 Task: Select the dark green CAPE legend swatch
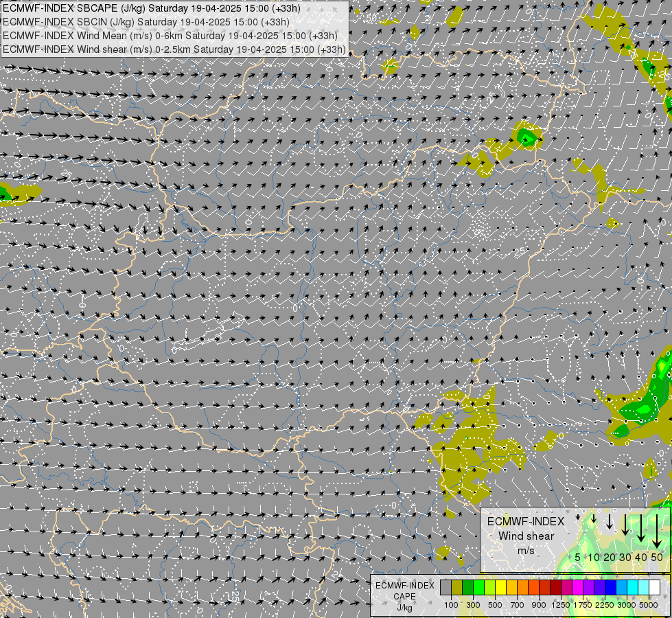467,587
